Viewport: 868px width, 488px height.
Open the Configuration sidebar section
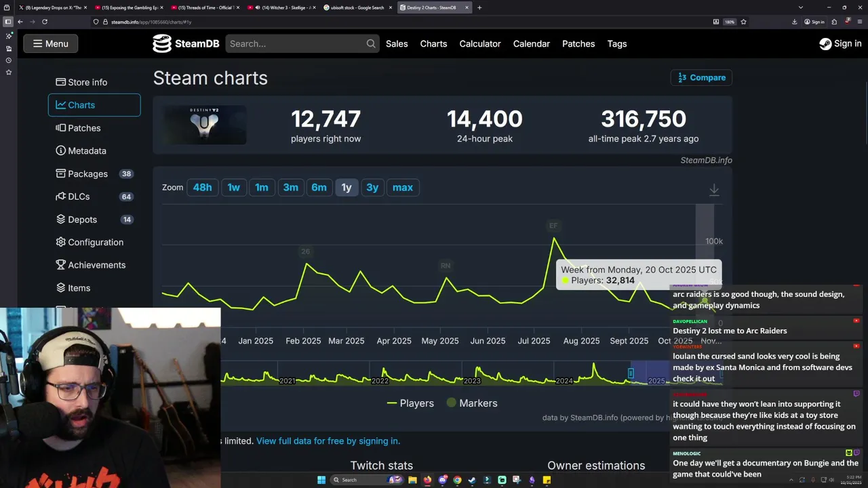[90, 242]
